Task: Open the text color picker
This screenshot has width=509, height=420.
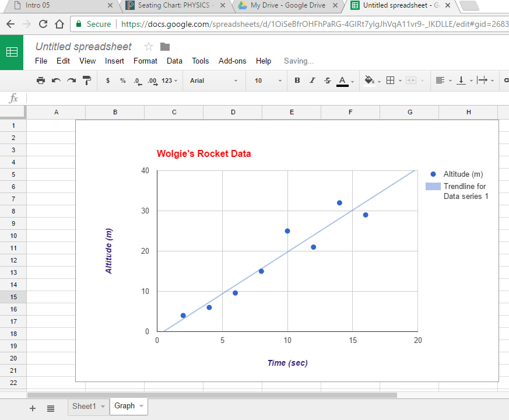Action: [343, 80]
